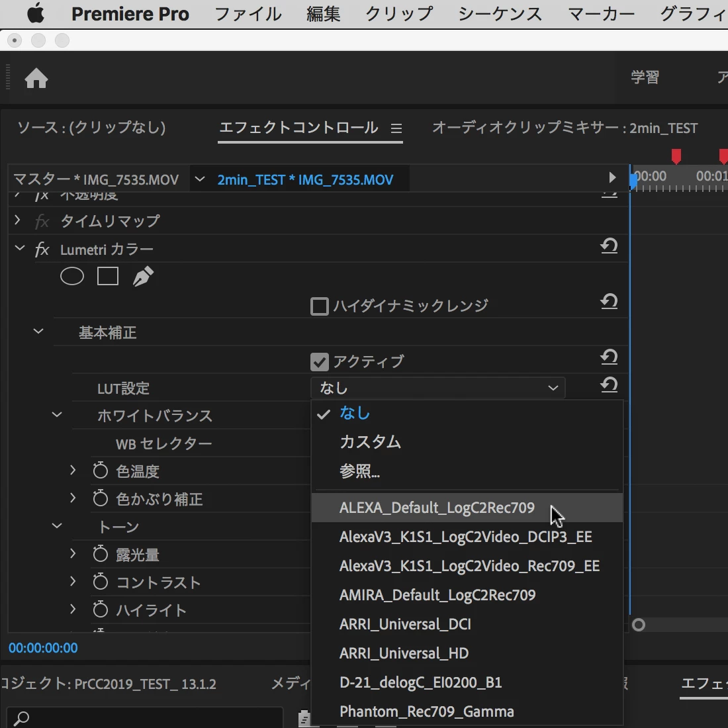Open the マーカー menu

pyautogui.click(x=601, y=14)
